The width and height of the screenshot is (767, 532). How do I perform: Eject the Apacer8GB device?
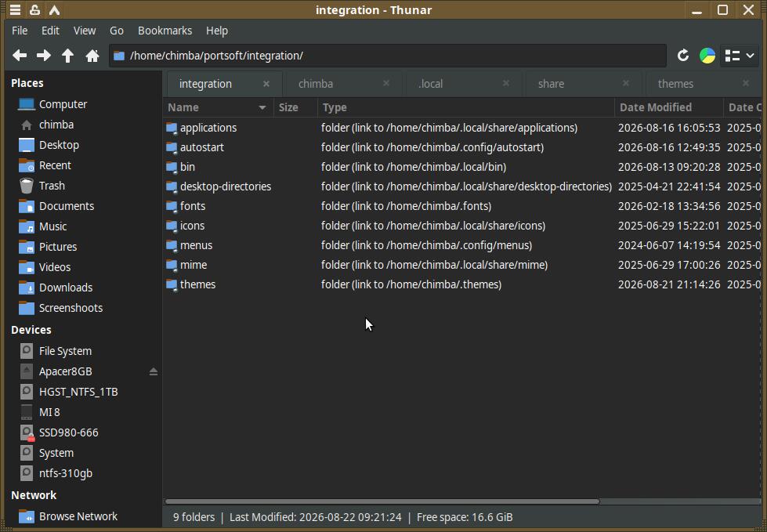click(x=153, y=371)
